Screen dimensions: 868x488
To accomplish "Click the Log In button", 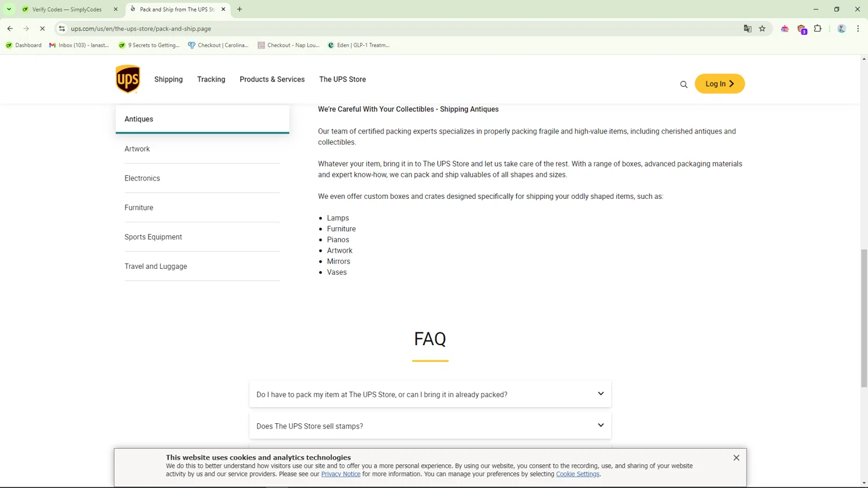I will (719, 84).
